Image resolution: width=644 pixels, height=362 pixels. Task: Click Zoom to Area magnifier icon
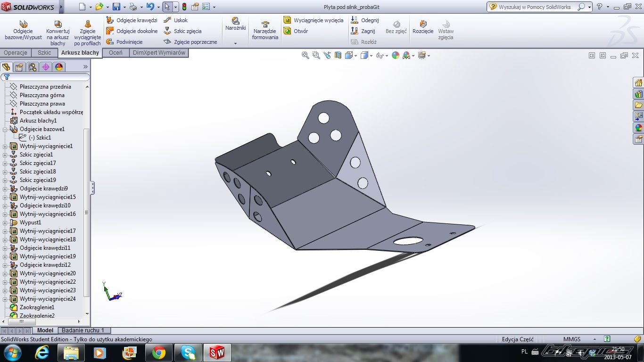pyautogui.click(x=316, y=55)
